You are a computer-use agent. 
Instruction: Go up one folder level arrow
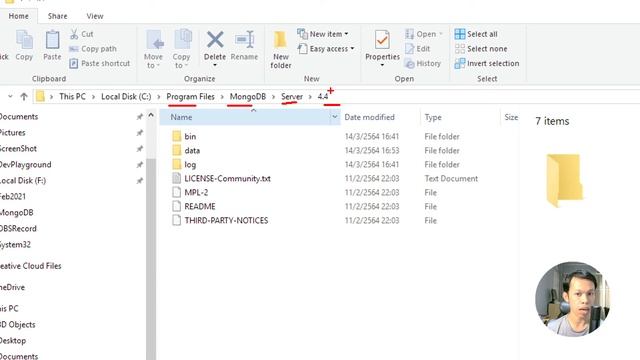(x=24, y=97)
